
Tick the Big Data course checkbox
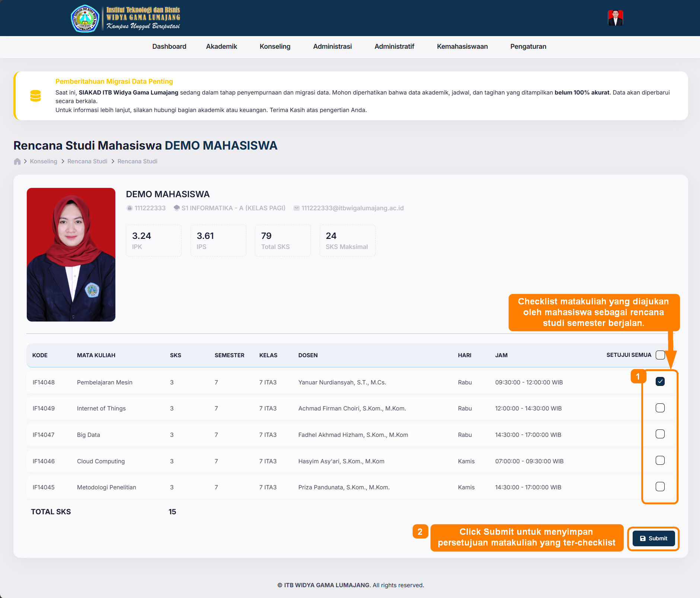point(660,434)
